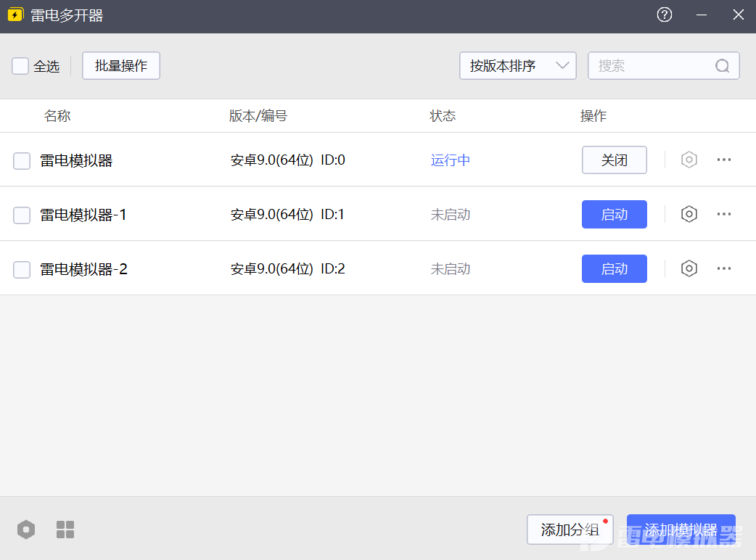Toggle the 全选 checkbox
Viewport: 756px width, 560px height.
(20, 66)
